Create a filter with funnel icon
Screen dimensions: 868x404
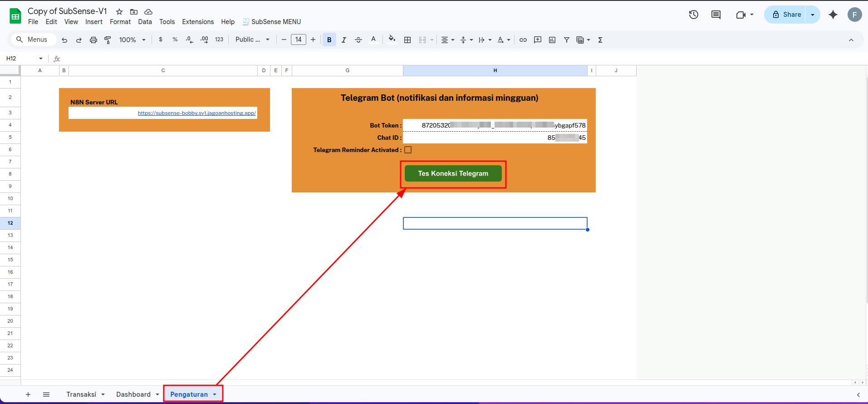coord(567,40)
